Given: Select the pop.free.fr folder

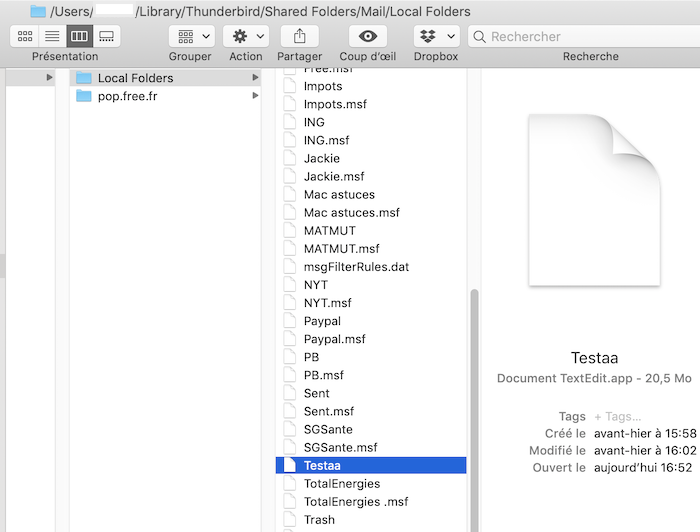Looking at the screenshot, I should [x=127, y=96].
